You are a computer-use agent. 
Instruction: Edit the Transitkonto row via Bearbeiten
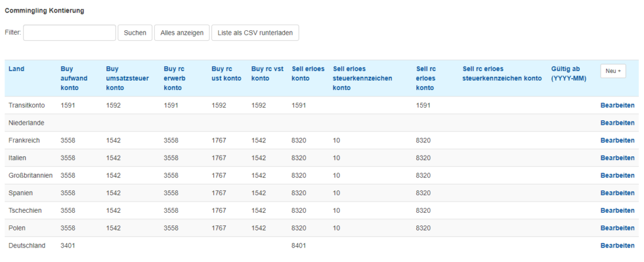[x=618, y=105]
